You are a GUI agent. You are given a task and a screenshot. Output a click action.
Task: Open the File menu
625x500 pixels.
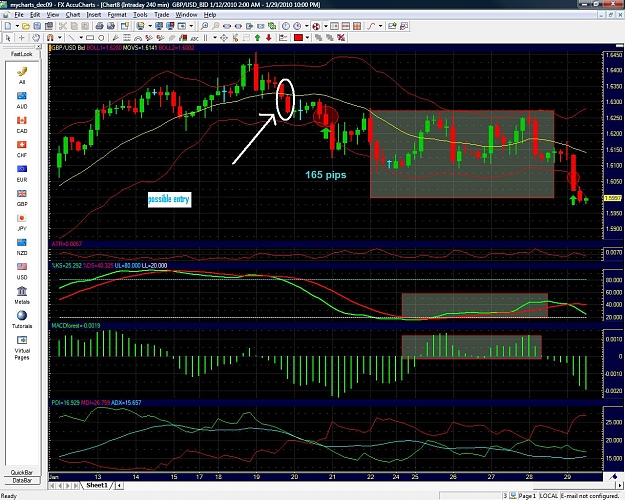point(19,15)
